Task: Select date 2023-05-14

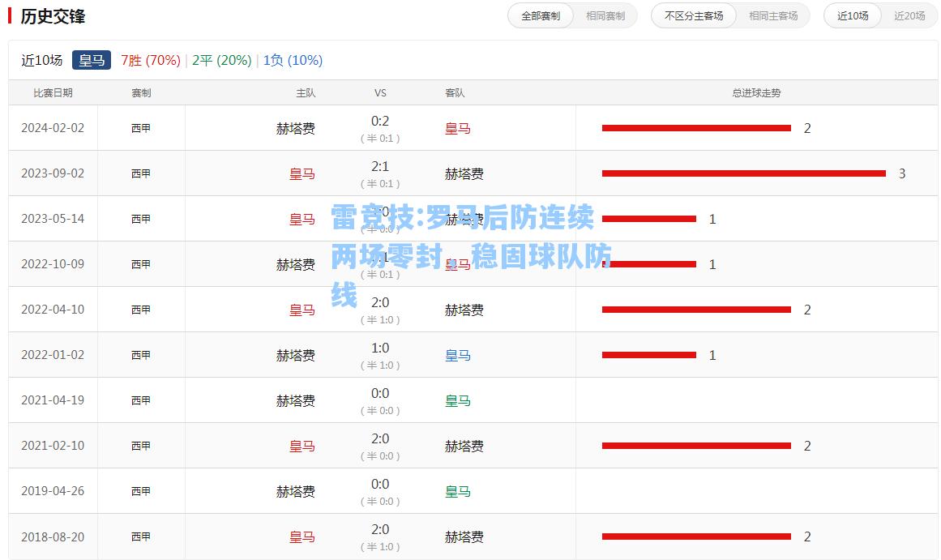Action: (x=53, y=219)
